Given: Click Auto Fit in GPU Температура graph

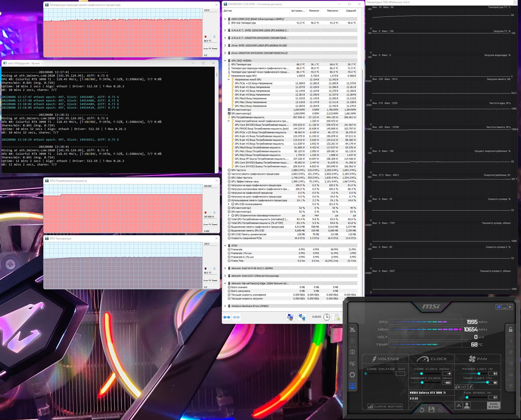Looking at the screenshot, I should pos(207,280).
